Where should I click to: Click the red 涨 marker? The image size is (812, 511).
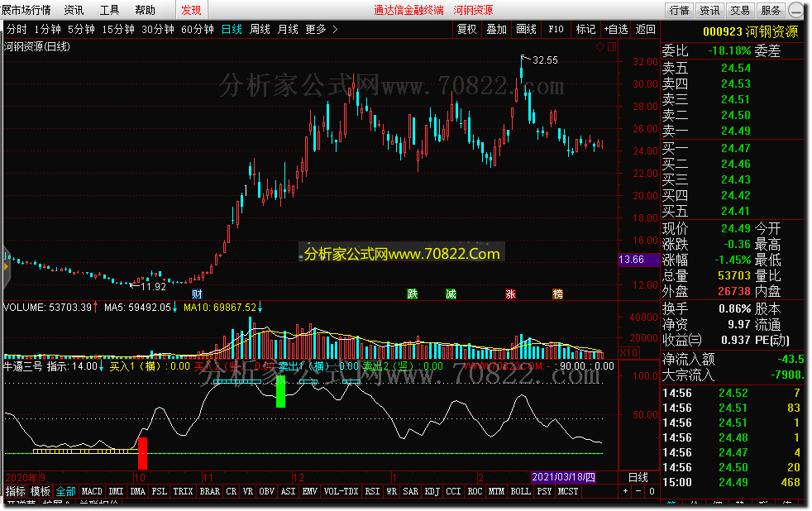tap(511, 294)
